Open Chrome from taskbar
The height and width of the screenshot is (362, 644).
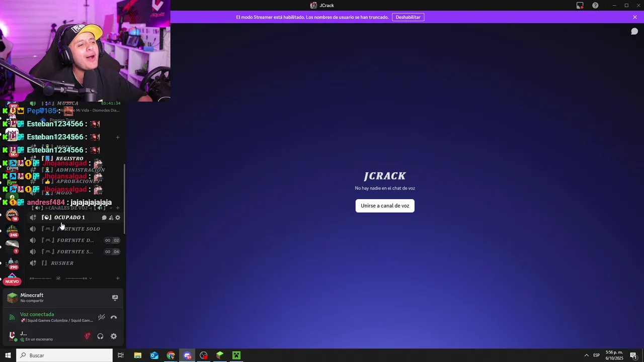coord(171,355)
